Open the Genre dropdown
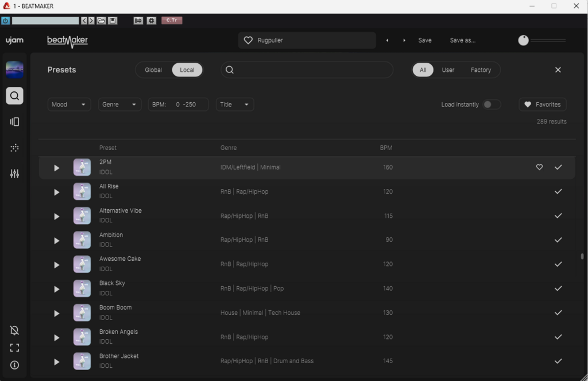Image resolution: width=588 pixels, height=381 pixels. [119, 105]
